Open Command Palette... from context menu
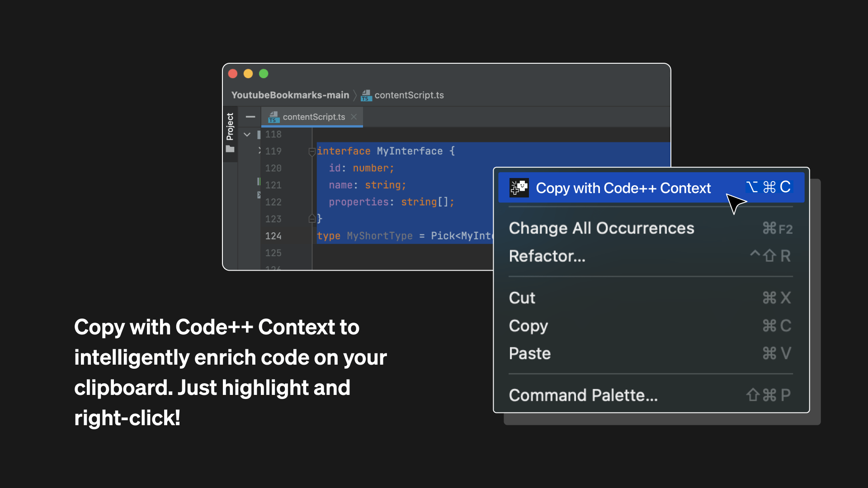This screenshot has height=488, width=868. click(x=583, y=395)
